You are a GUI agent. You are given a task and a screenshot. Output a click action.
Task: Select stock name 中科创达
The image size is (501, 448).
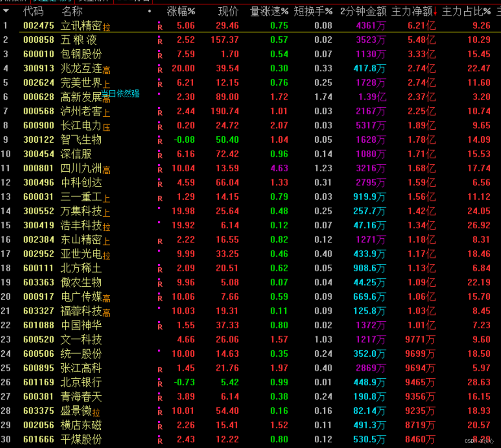click(x=81, y=182)
